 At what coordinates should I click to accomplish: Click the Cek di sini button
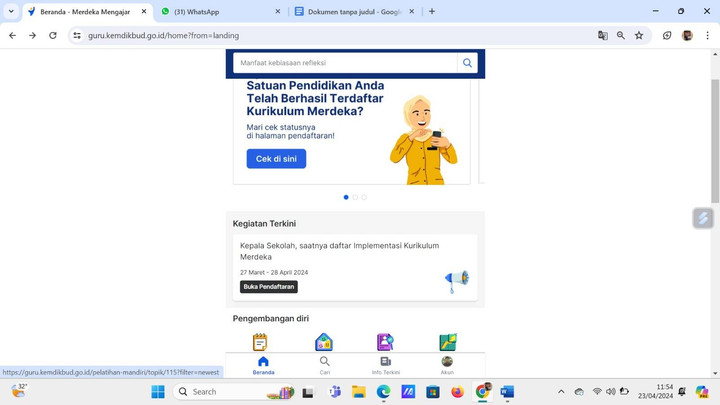click(276, 159)
